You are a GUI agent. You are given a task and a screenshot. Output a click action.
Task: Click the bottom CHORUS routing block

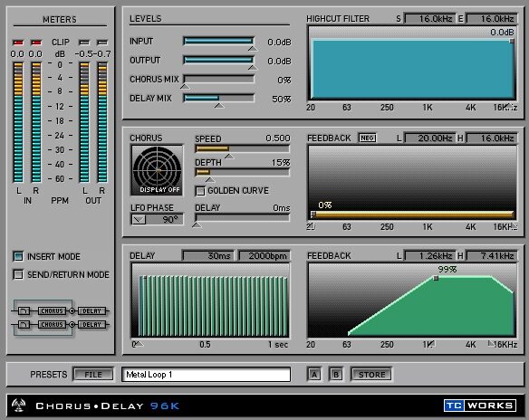click(52, 325)
